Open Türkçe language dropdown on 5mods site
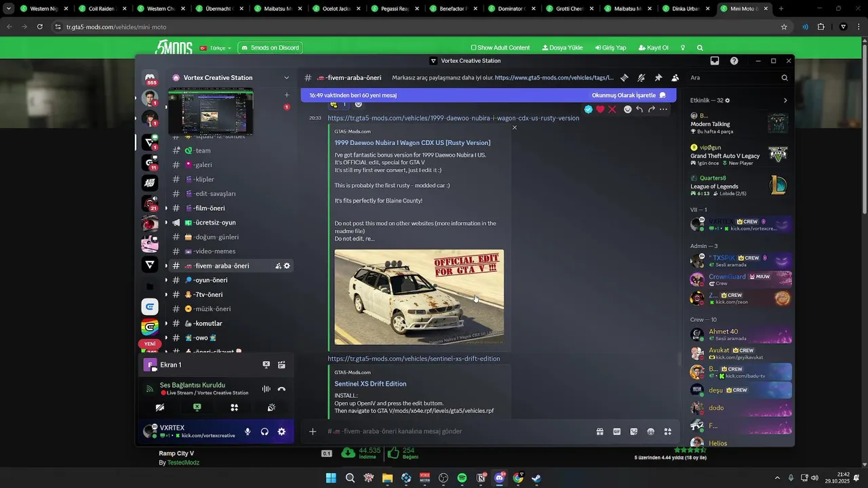 point(216,48)
